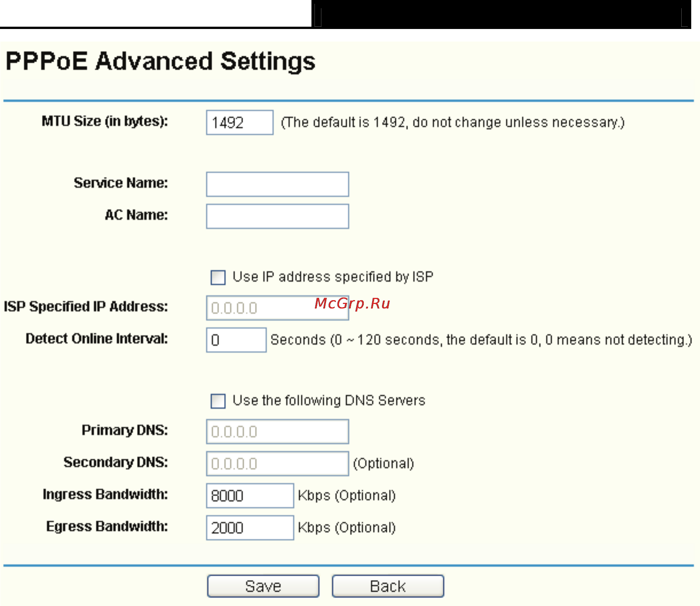Click the Primary DNS input field
This screenshot has width=700, height=606.
pos(277,431)
